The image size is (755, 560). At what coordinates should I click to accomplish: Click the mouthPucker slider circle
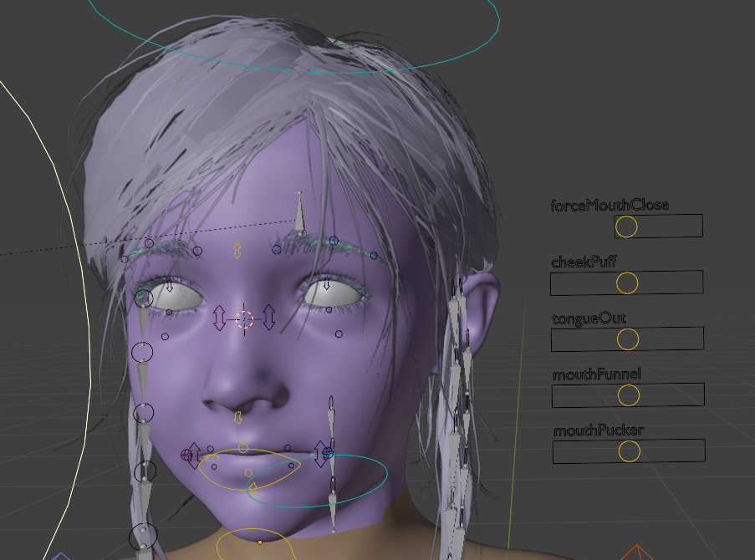(629, 451)
